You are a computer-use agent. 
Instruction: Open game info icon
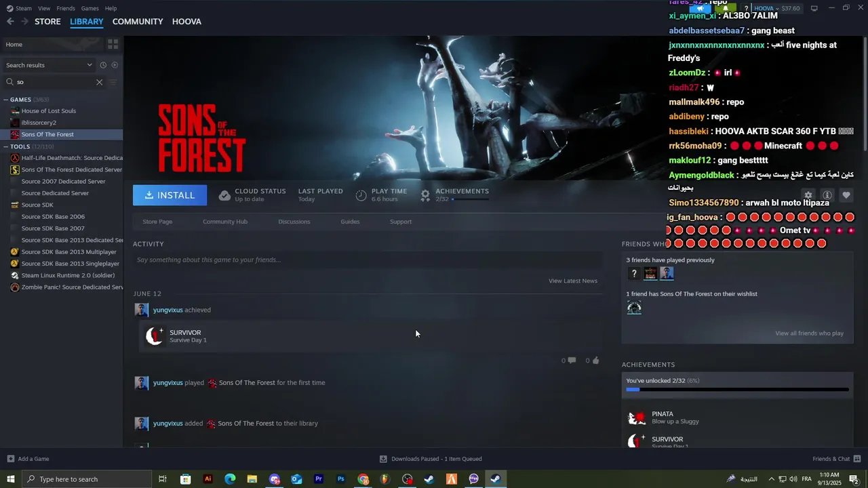click(827, 195)
